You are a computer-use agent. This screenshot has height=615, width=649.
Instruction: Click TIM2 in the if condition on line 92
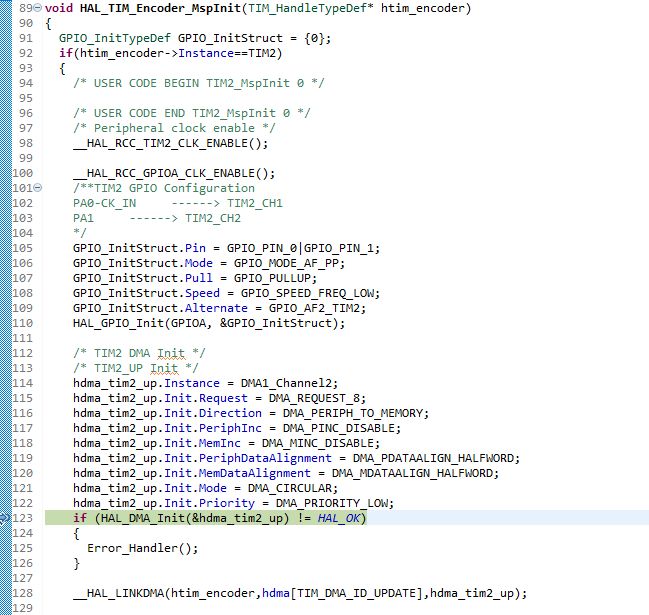click(x=262, y=53)
